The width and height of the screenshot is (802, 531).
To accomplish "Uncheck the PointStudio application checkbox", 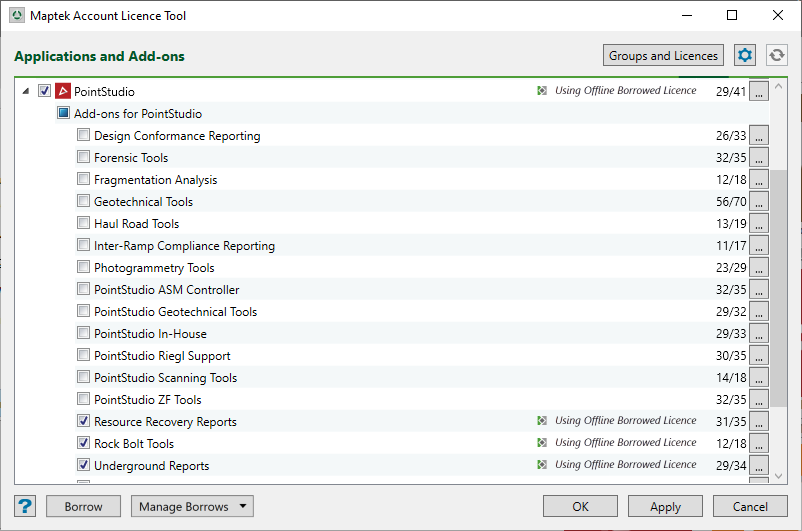I will [44, 91].
